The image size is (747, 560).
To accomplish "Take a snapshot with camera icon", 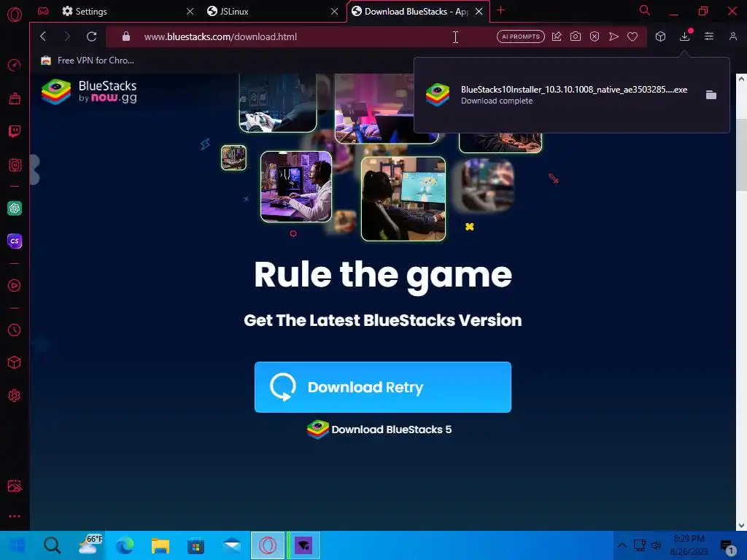I will tap(576, 36).
